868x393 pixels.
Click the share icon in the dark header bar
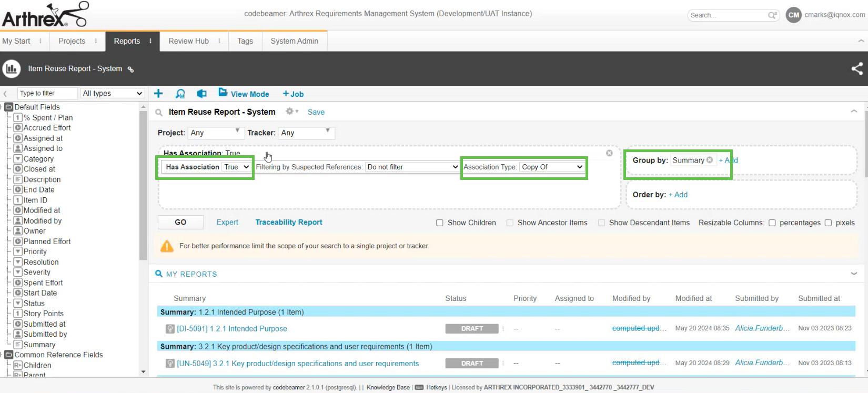click(857, 68)
